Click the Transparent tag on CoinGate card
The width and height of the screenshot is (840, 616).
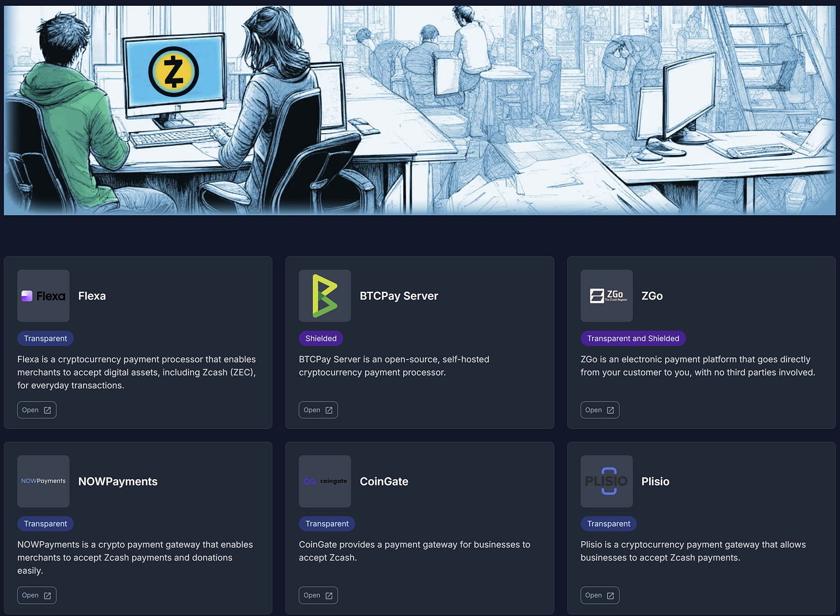tap(327, 524)
